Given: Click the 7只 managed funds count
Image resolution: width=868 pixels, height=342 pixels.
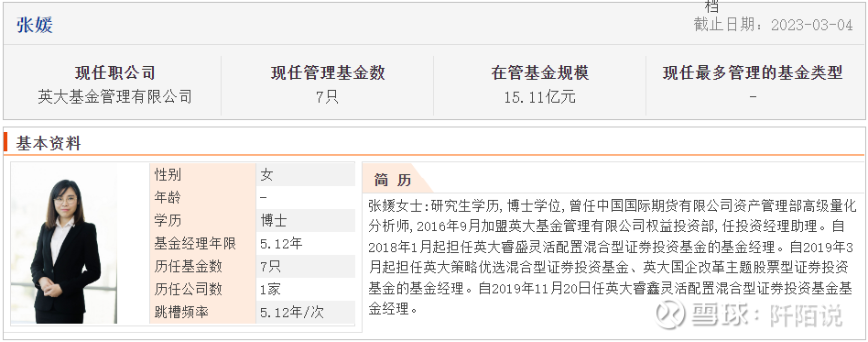Looking at the screenshot, I should (327, 97).
